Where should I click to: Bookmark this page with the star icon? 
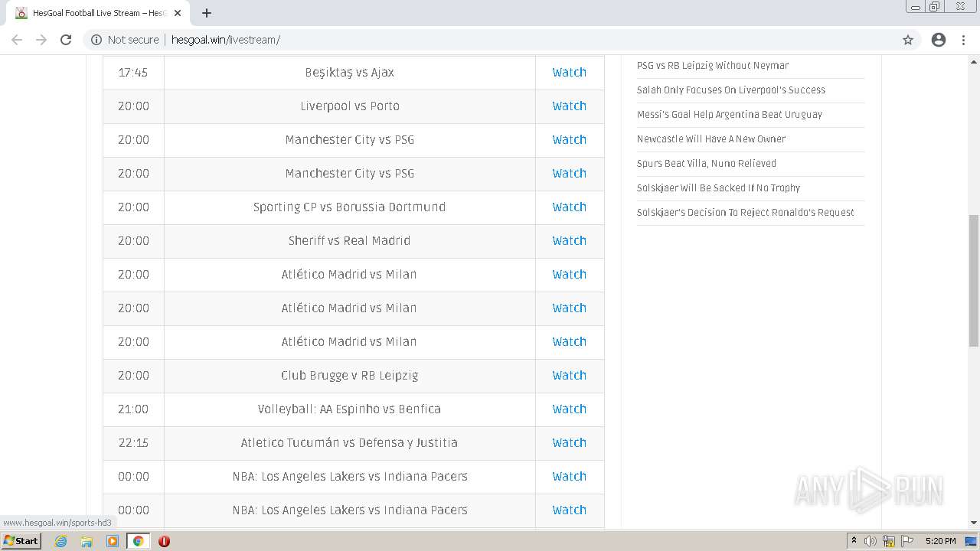click(908, 40)
